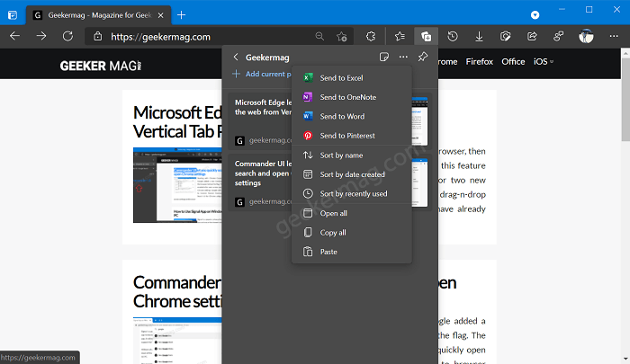630x364 pixels.
Task: Add this page to favorites star
Action: click(x=341, y=37)
